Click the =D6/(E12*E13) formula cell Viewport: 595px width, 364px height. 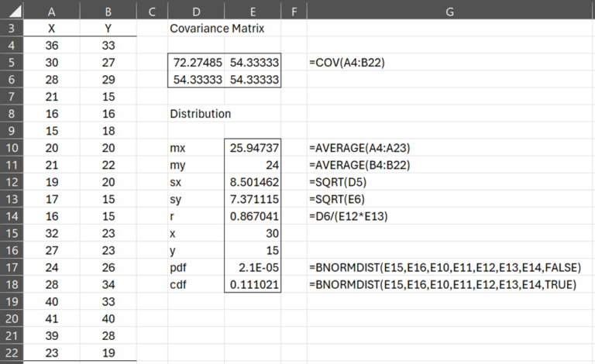[348, 215]
